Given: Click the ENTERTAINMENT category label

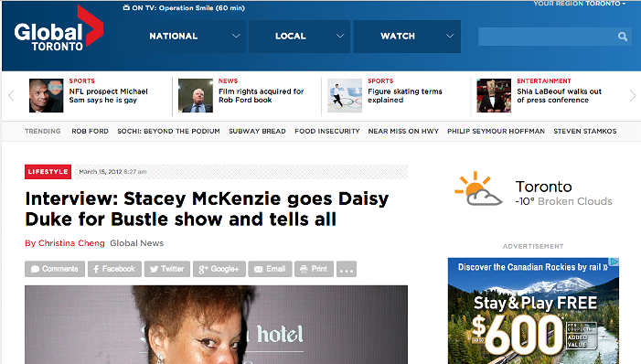Looking at the screenshot, I should pos(544,81).
